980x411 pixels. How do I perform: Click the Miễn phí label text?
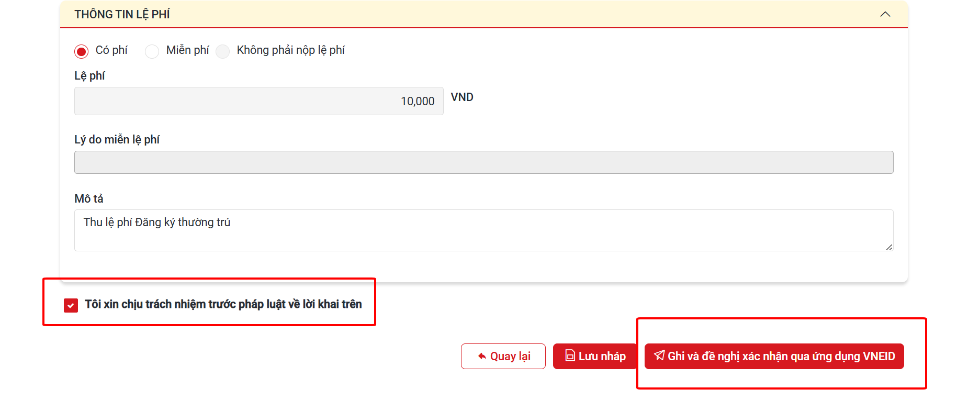187,50
